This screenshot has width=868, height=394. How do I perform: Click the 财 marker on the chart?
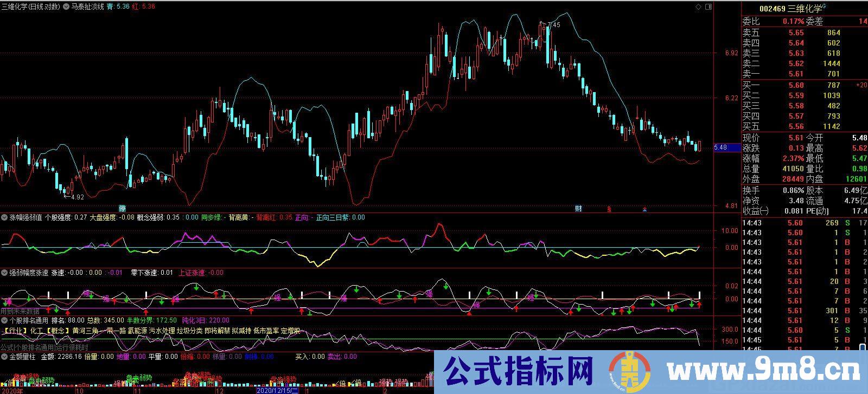pos(578,209)
